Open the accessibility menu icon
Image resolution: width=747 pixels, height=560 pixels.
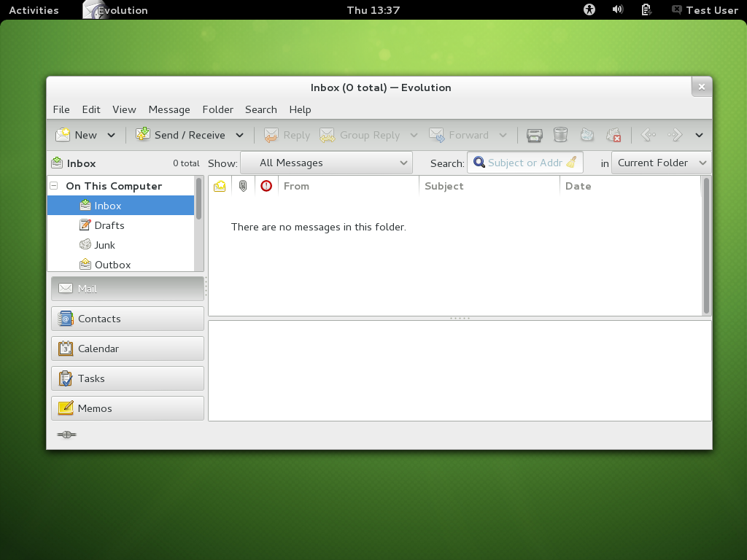coord(589,9)
